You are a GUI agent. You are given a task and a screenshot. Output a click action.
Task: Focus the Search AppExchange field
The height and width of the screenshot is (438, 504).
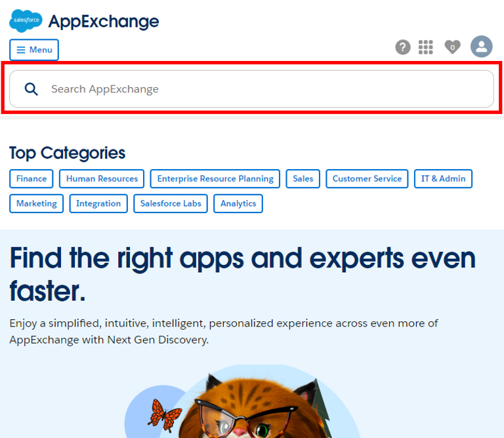point(251,89)
